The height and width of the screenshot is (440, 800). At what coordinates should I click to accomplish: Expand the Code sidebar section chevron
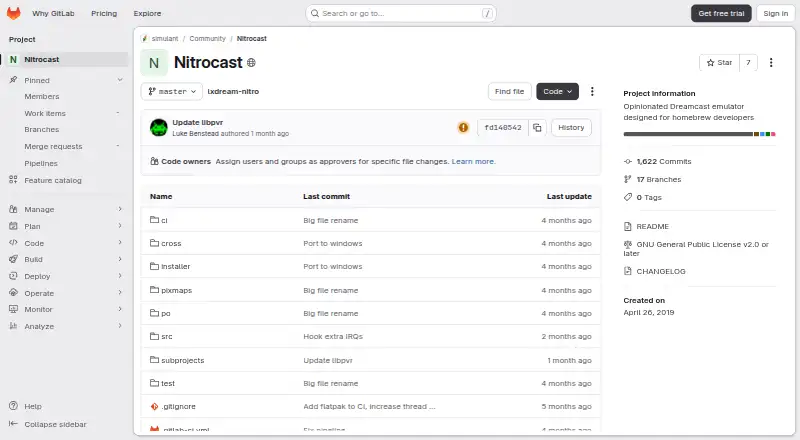[120, 242]
